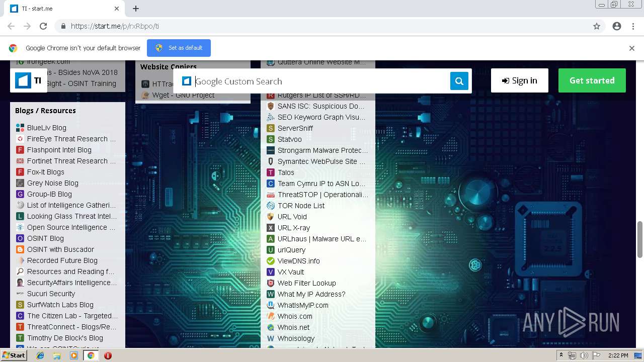Open the VX Vault link
Viewport: 644px width, 362px height.
point(291,272)
